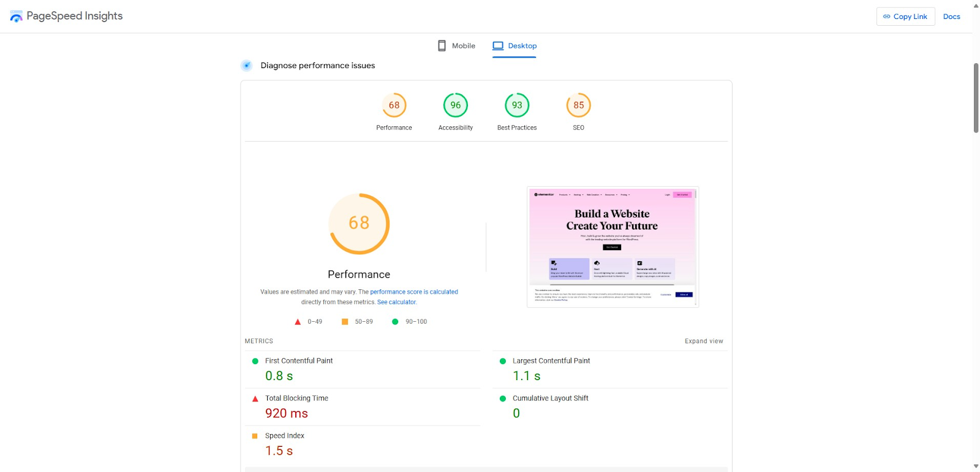Click the 0.8 s value

tap(279, 376)
